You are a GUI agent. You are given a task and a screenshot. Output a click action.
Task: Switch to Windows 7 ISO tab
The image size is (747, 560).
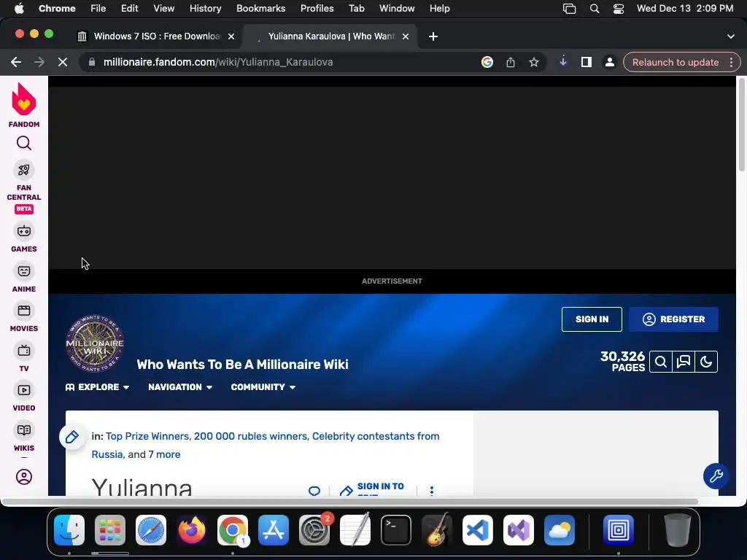[x=157, y=36]
